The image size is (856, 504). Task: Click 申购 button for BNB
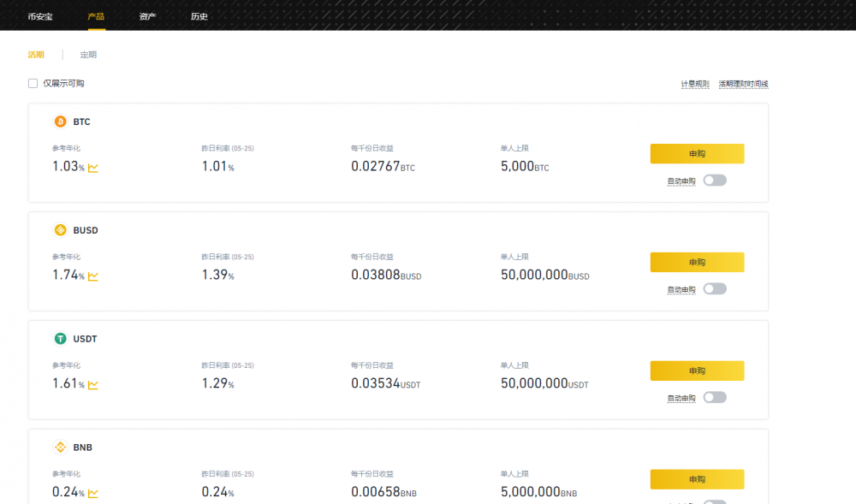pos(697,479)
